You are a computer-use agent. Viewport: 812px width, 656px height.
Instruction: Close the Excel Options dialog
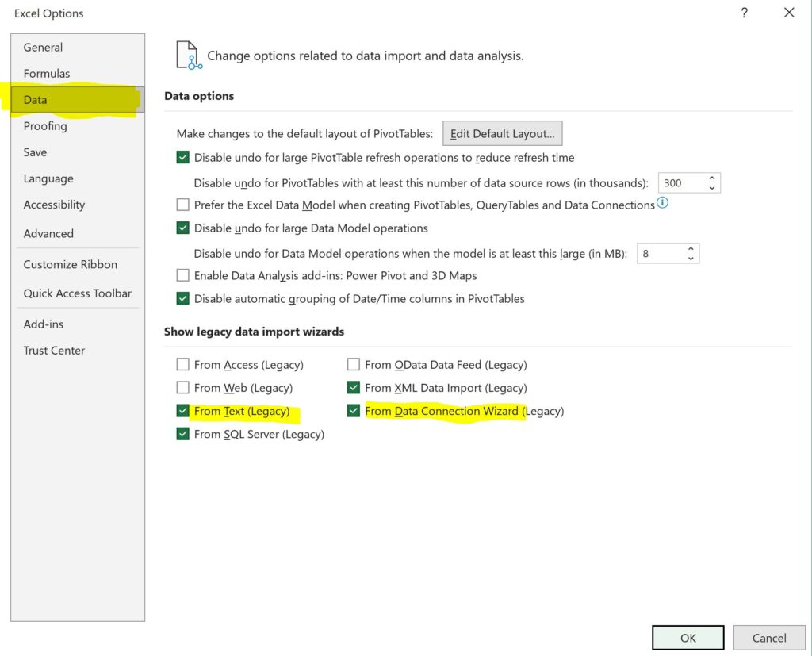click(x=789, y=13)
